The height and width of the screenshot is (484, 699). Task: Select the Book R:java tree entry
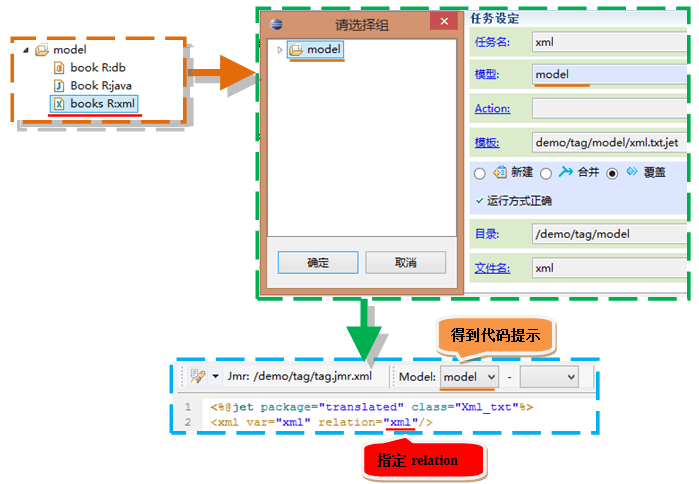pos(93,86)
